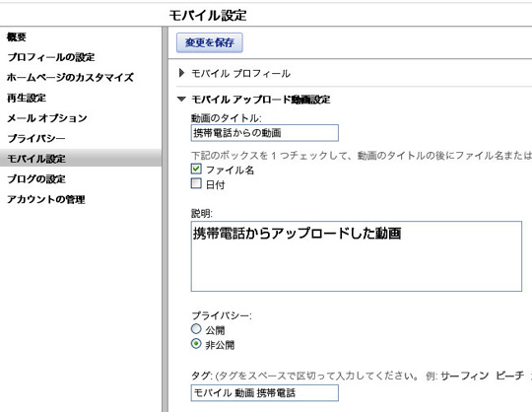Click the モバイル プロフィール section label
Screen dimensions: 532x412
pyautogui.click(x=240, y=73)
